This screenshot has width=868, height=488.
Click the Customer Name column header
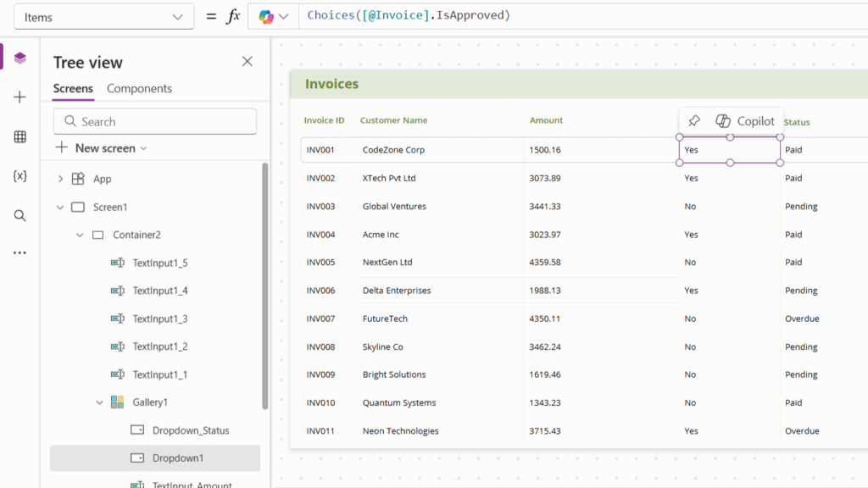point(393,120)
